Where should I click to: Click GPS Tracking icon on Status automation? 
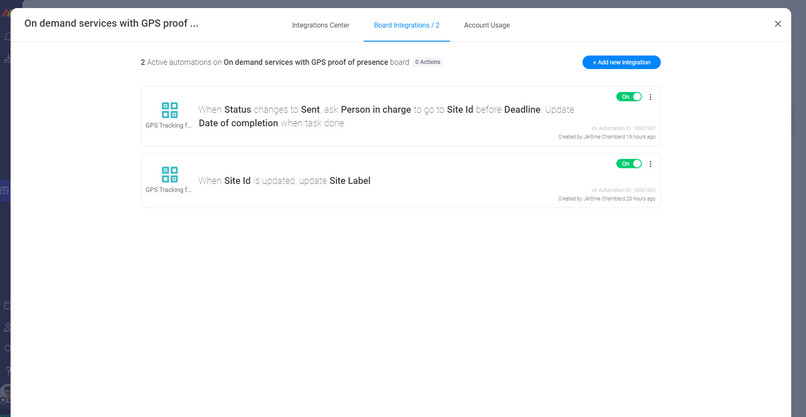tap(170, 110)
